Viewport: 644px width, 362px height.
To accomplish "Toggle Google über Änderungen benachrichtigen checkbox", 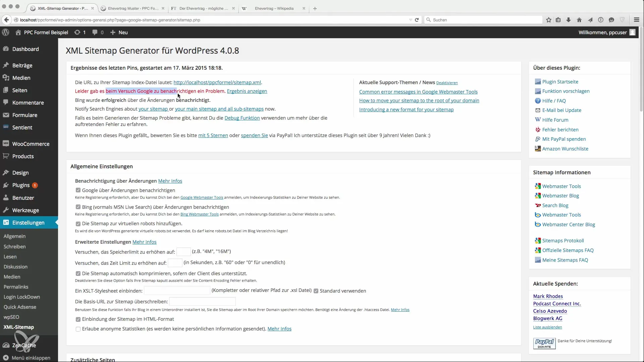I will tap(78, 190).
